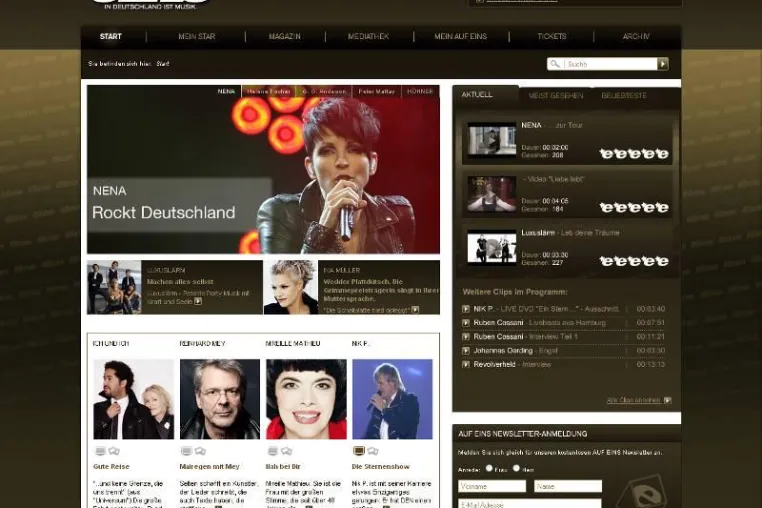The width and height of the screenshot is (762, 508).
Task: Click arrow icon beside Alle Clips ansehen
Action: click(x=668, y=400)
